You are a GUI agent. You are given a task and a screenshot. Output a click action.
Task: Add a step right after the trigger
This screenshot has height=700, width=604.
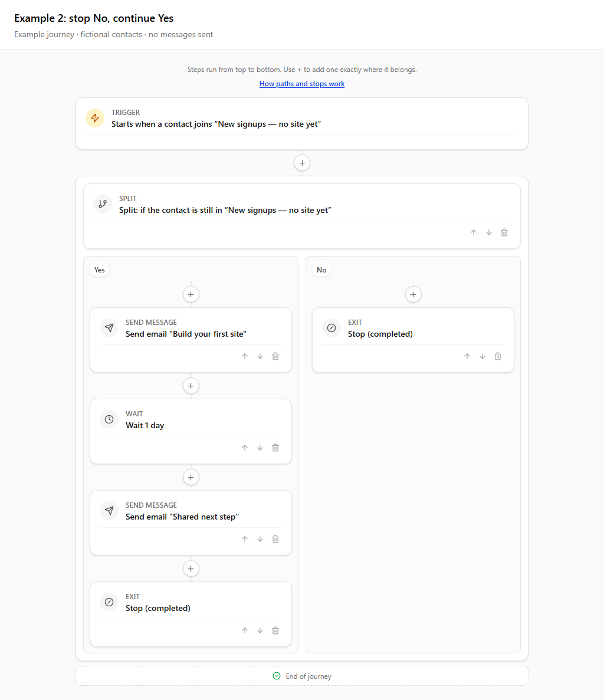(302, 163)
